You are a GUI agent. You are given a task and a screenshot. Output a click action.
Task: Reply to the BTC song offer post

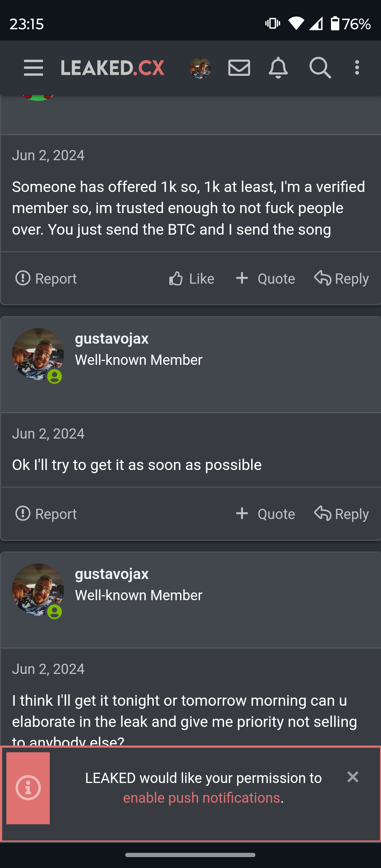pos(341,279)
